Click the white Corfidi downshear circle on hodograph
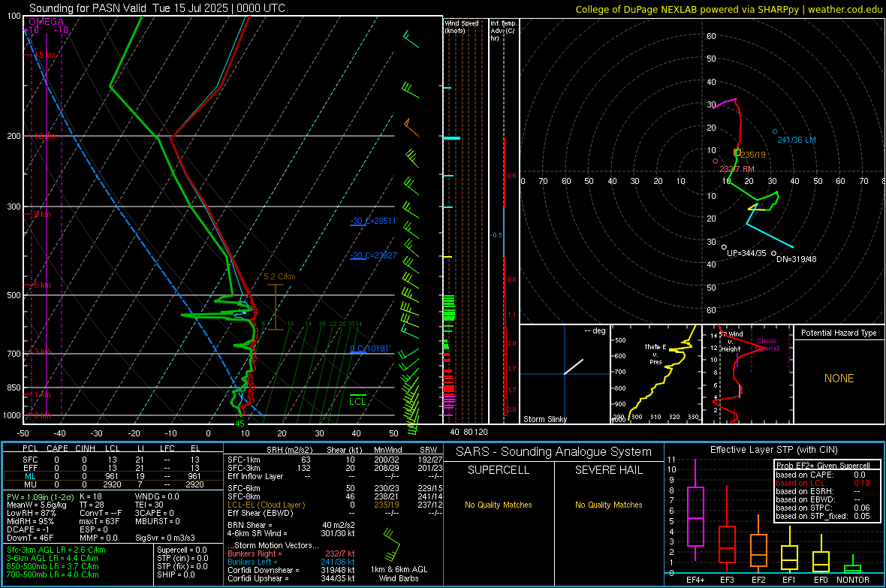Viewport: 886px width, 588px height. [x=773, y=253]
